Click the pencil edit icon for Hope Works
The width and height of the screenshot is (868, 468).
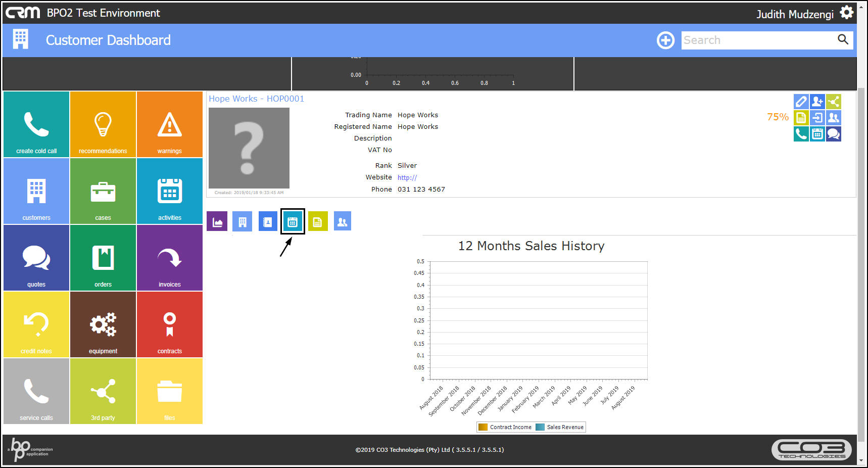coord(801,102)
